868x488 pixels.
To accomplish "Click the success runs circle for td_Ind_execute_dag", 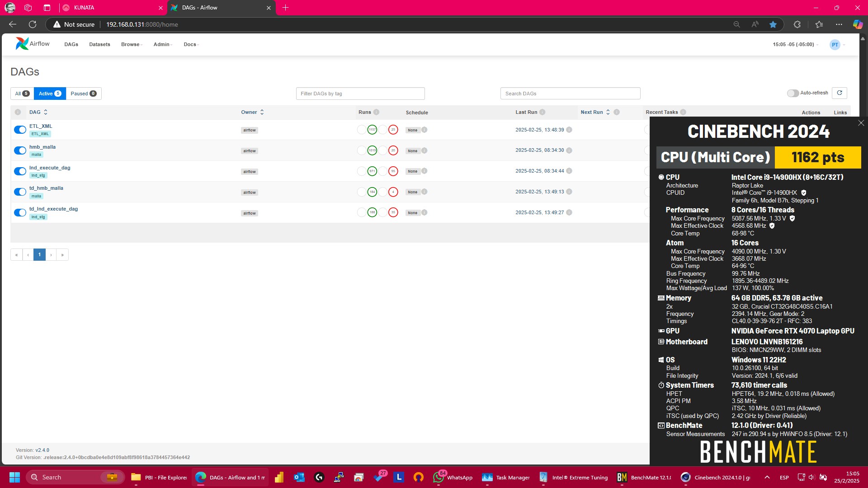I will (x=372, y=212).
